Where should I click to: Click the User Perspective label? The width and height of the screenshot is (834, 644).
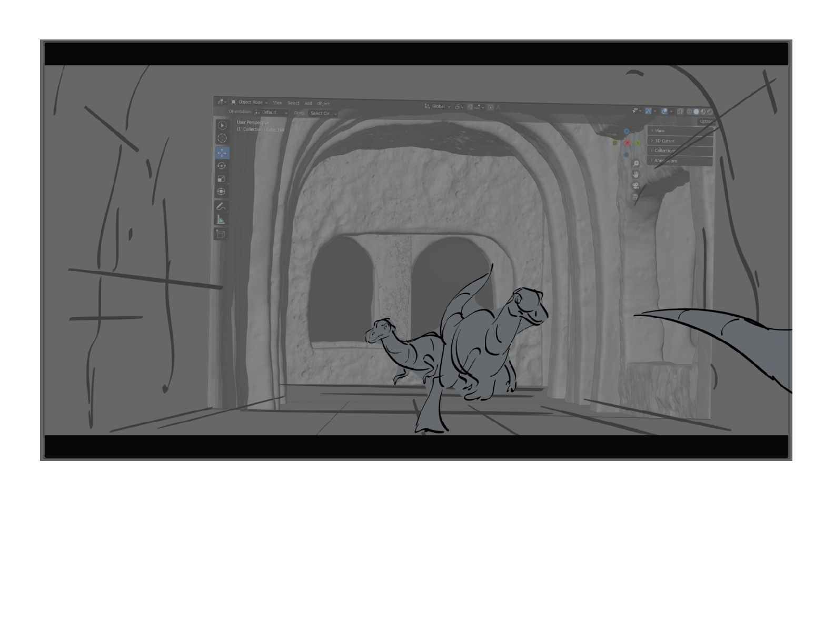click(253, 123)
